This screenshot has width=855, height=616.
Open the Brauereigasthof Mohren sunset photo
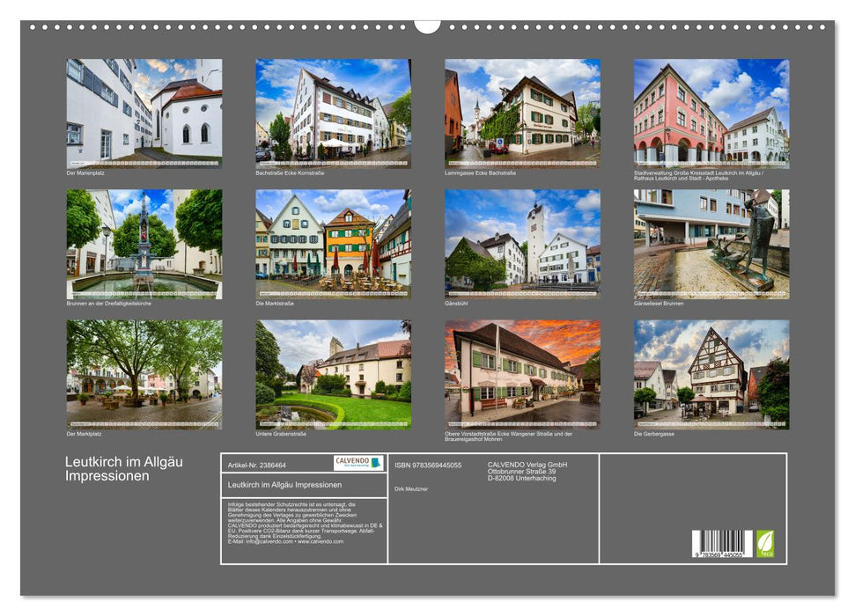click(x=522, y=375)
